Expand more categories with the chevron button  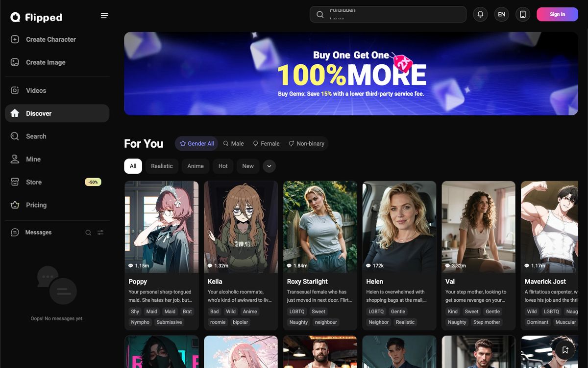point(269,166)
